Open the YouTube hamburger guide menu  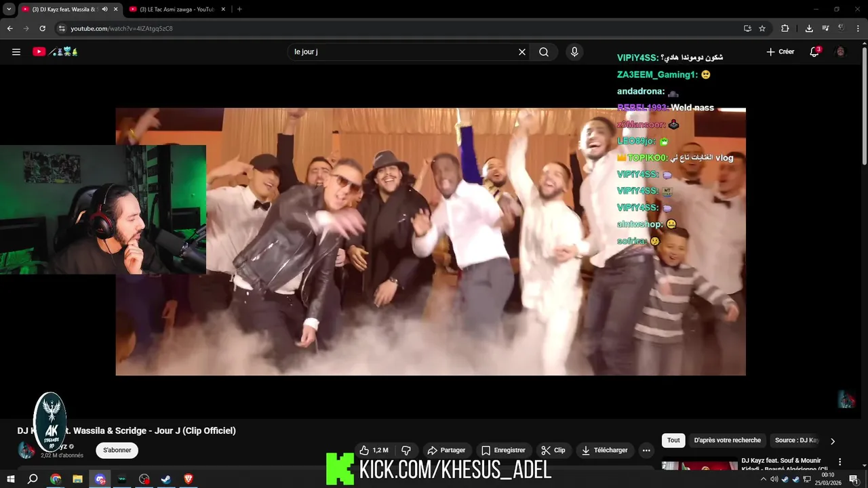coord(16,52)
